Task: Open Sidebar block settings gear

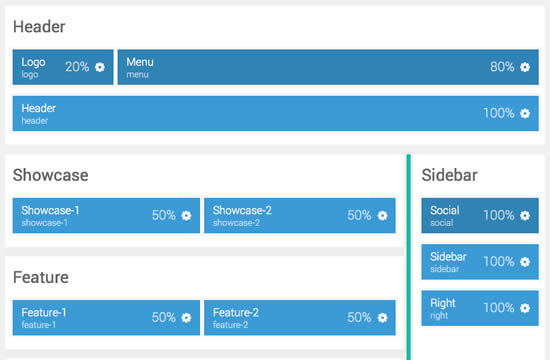Action: point(525,262)
